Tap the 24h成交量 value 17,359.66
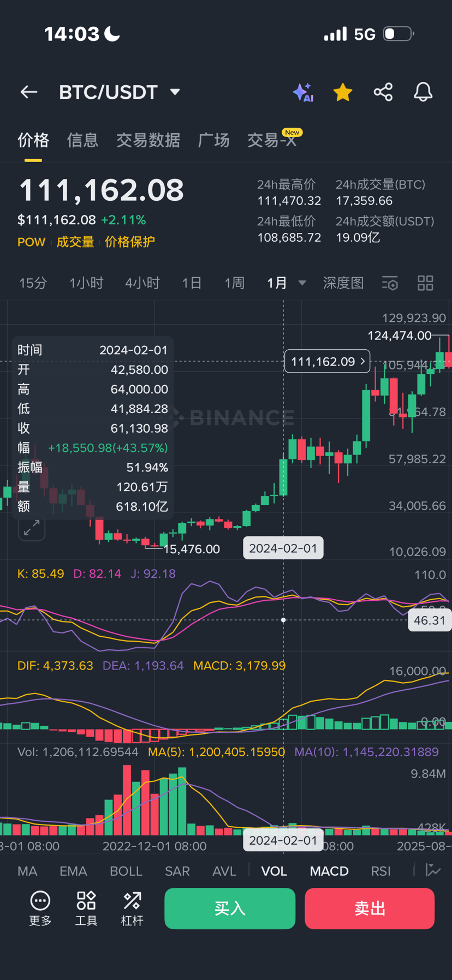The image size is (452, 980). tap(364, 201)
